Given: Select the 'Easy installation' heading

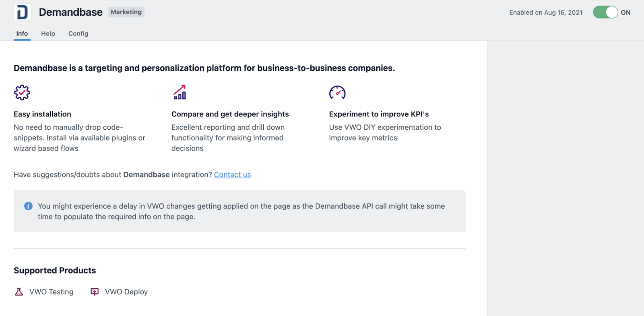Looking at the screenshot, I should (42, 114).
